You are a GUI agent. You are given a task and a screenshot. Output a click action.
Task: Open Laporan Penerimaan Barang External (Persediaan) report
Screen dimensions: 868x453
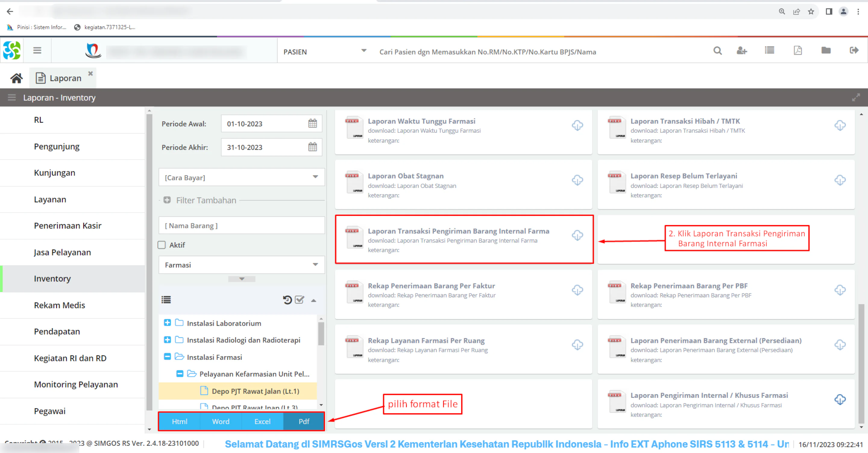point(726,349)
